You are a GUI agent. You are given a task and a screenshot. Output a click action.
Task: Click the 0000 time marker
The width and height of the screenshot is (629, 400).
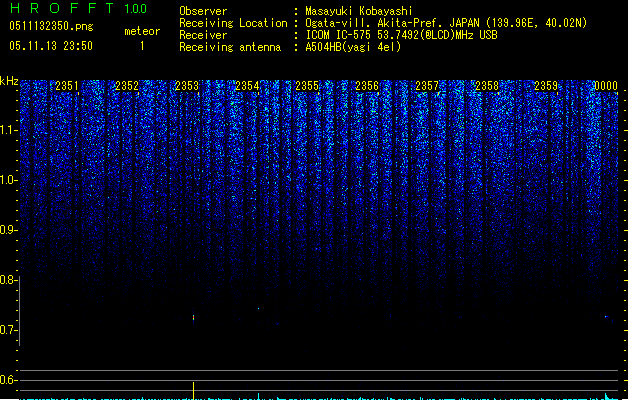(606, 86)
